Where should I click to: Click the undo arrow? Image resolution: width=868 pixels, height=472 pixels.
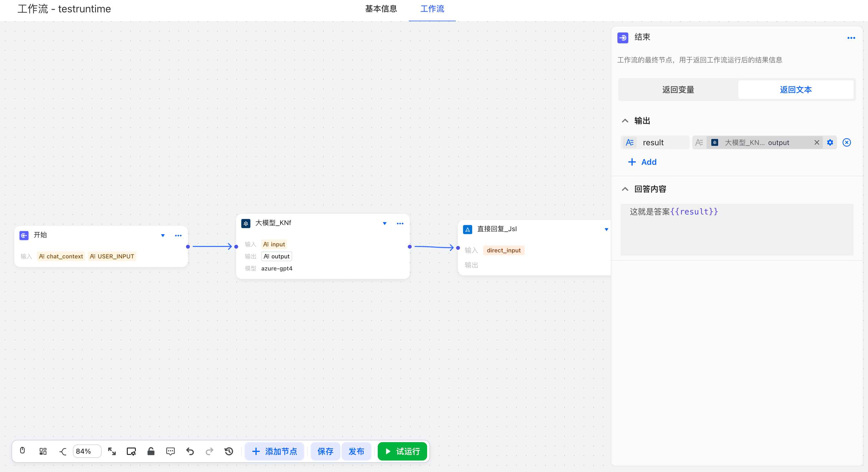coord(190,451)
